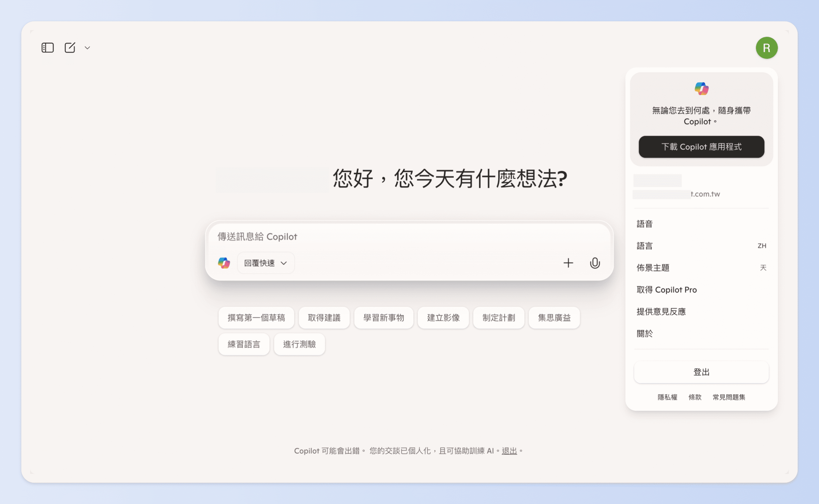
Task: Activate the microphone voice input icon
Action: [595, 263]
